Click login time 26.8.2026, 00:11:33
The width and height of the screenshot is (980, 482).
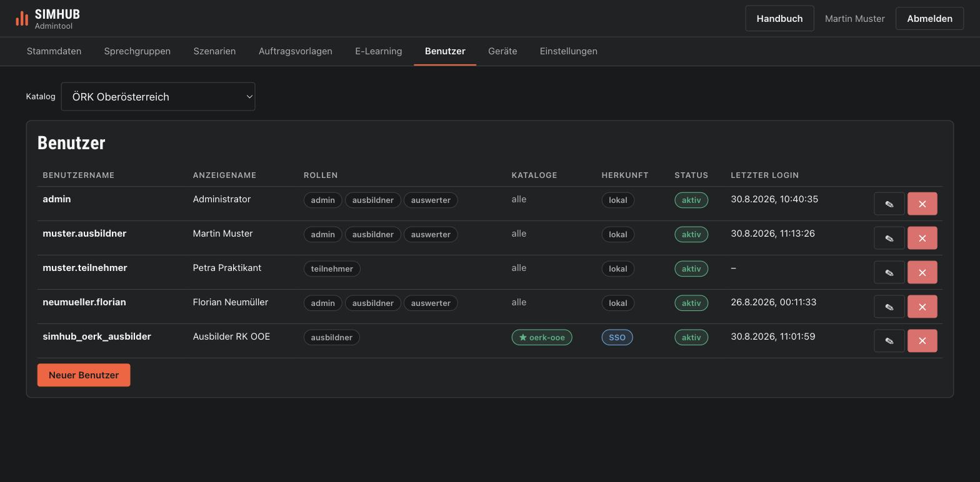point(773,302)
